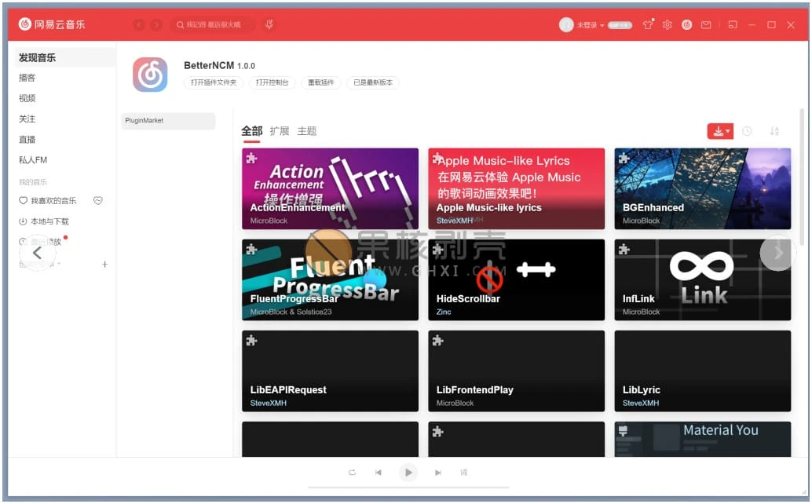Image resolution: width=812 pixels, height=504 pixels.
Task: Click the theme skin shirt icon
Action: tap(648, 24)
